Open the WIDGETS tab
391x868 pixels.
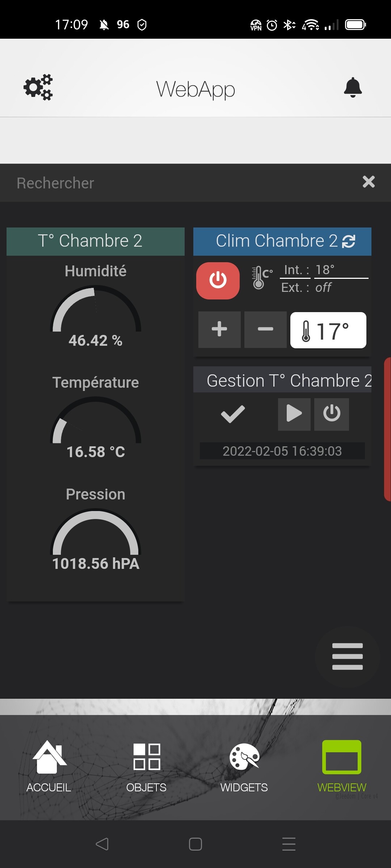244,767
